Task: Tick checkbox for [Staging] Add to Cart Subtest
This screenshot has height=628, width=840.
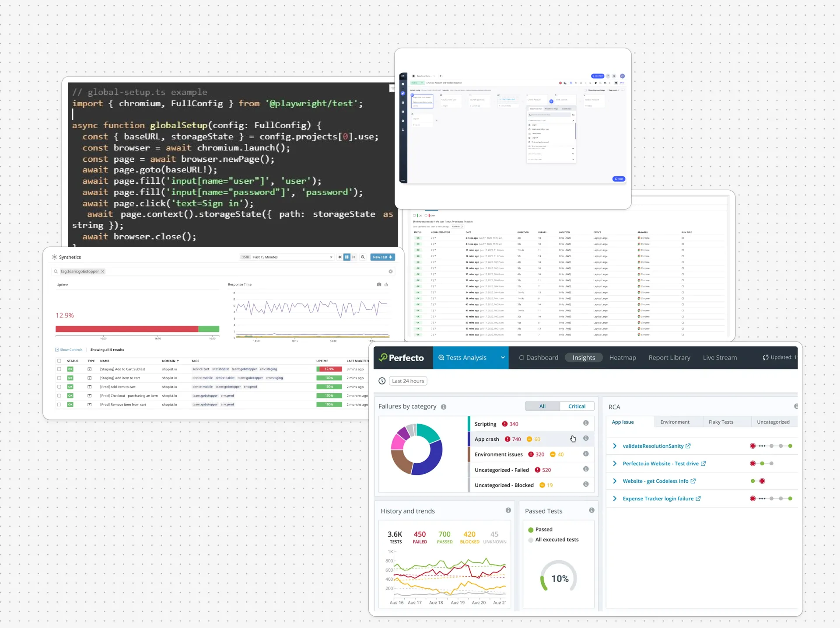Action: [59, 369]
